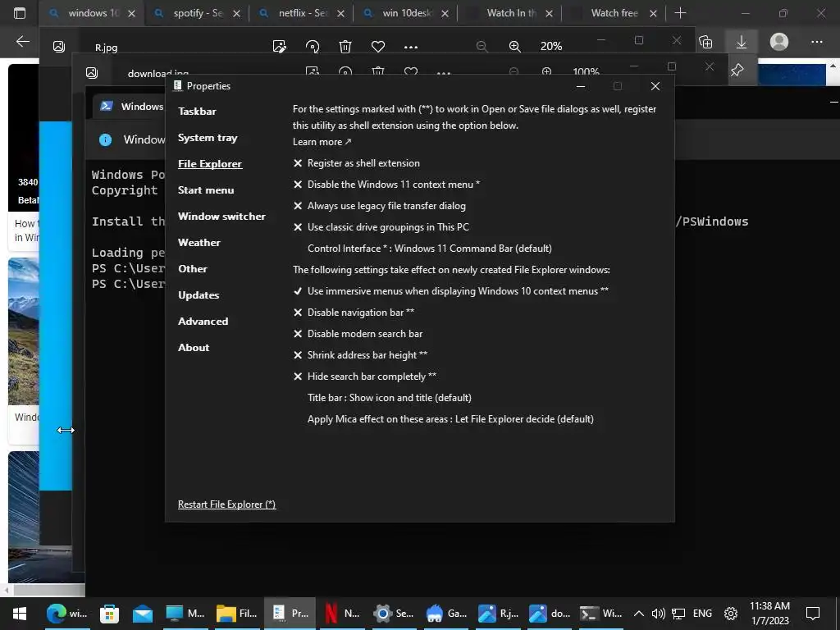Click rotate icon in R.jpg viewer
Screen dimensions: 840x630
[x=313, y=47]
